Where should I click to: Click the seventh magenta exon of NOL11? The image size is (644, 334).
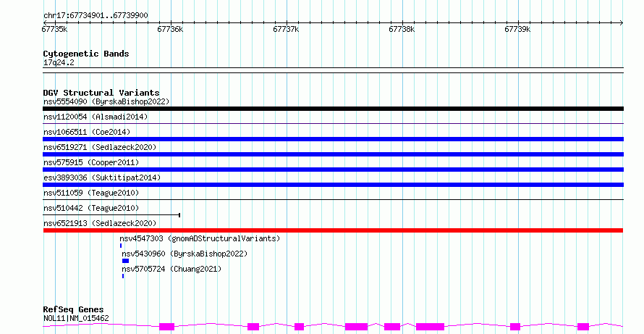pyautogui.click(x=515, y=327)
